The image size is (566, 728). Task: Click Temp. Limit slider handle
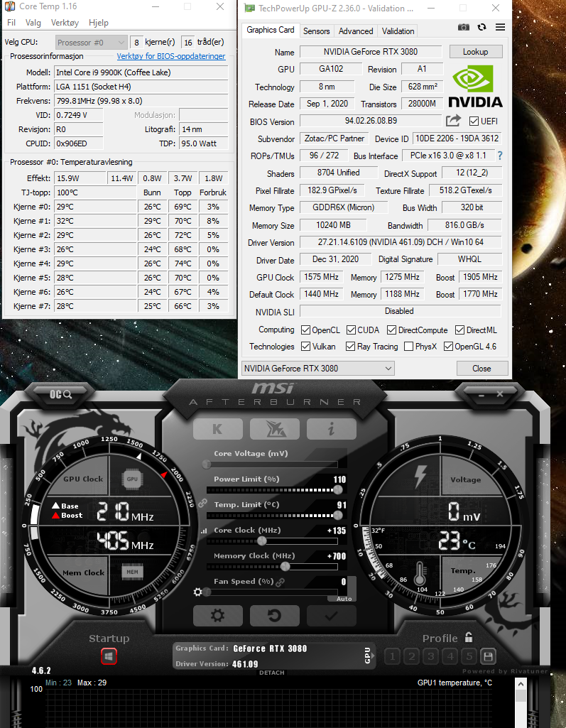click(338, 516)
